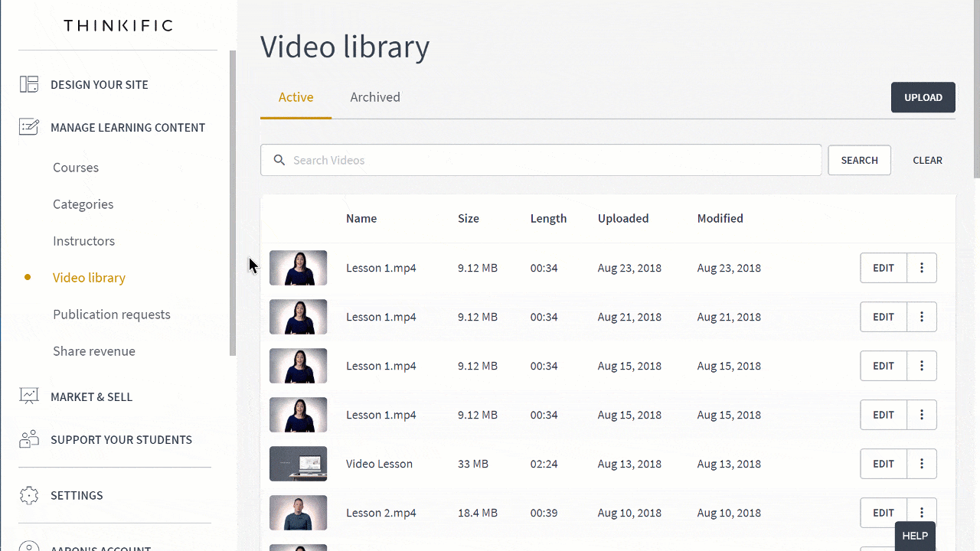Click the magnifier icon in search box
The image size is (980, 551).
[279, 160]
